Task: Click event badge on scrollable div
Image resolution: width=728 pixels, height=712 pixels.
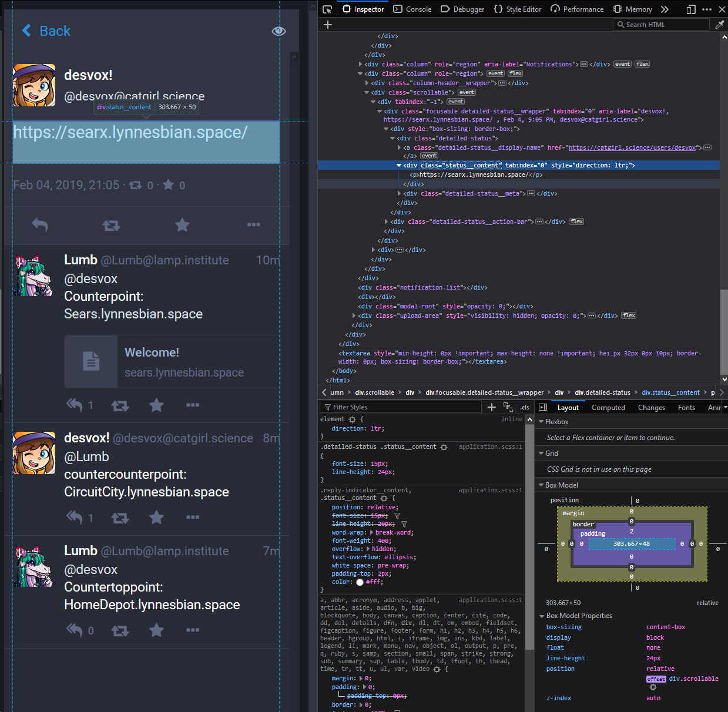Action: (467, 92)
